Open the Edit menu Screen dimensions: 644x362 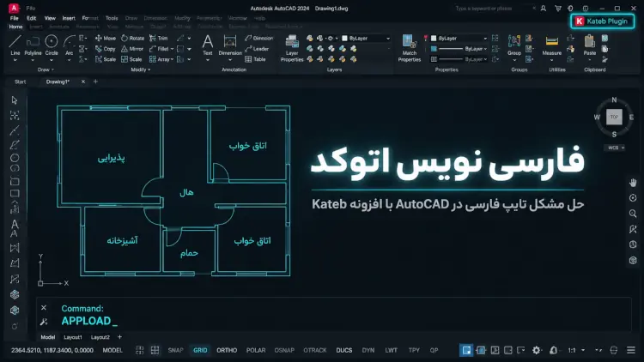pyautogui.click(x=32, y=18)
